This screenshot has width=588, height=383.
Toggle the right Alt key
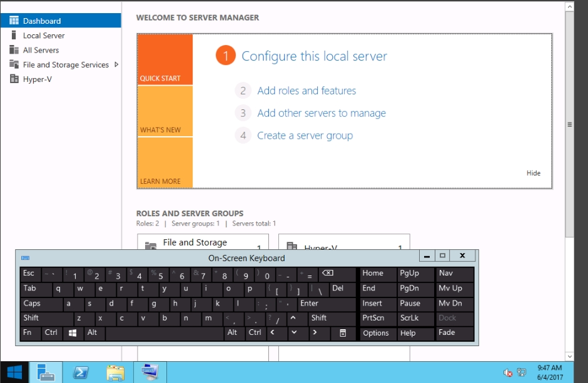235,333
